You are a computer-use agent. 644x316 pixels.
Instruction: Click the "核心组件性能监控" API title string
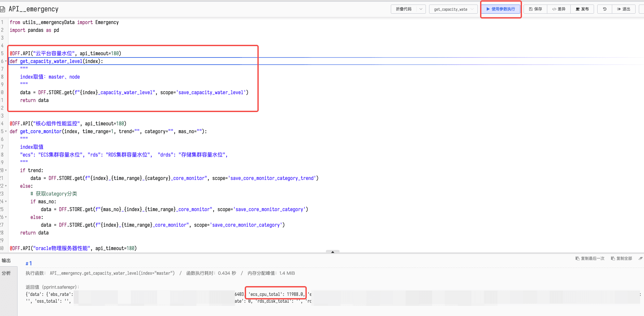coord(56,123)
